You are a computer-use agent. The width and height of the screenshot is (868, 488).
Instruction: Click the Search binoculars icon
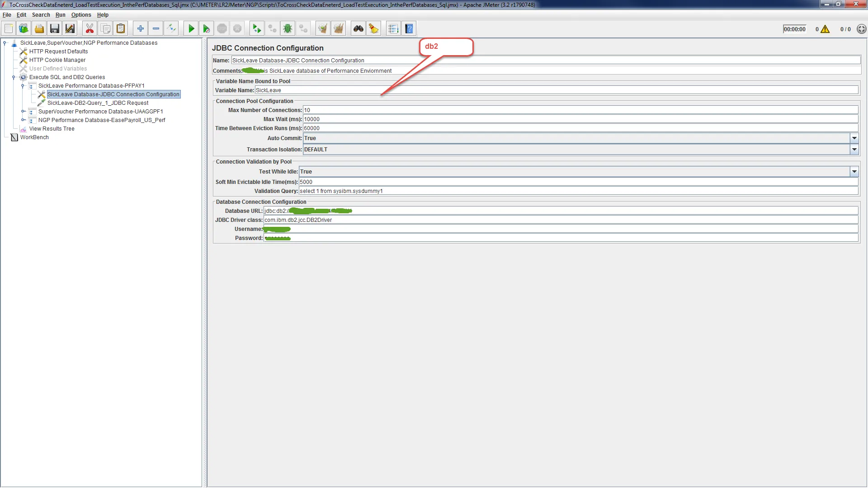(359, 29)
